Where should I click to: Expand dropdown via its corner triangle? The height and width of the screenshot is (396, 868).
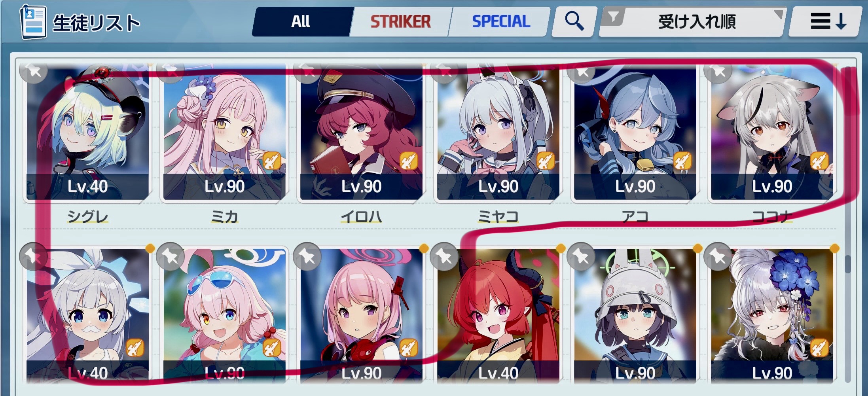click(x=778, y=14)
